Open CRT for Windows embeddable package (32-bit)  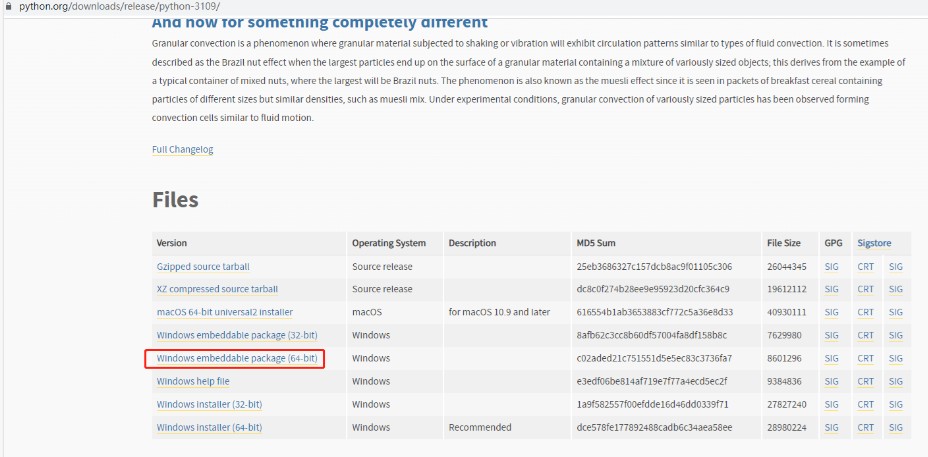point(865,335)
